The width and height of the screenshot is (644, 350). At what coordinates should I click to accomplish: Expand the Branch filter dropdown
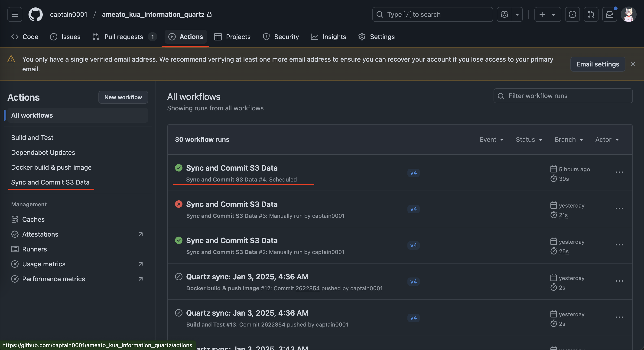click(x=569, y=140)
